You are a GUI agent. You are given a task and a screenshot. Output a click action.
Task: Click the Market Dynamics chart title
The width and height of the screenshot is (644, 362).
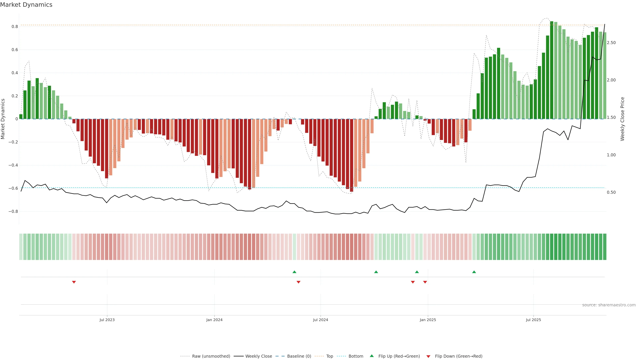pos(26,5)
